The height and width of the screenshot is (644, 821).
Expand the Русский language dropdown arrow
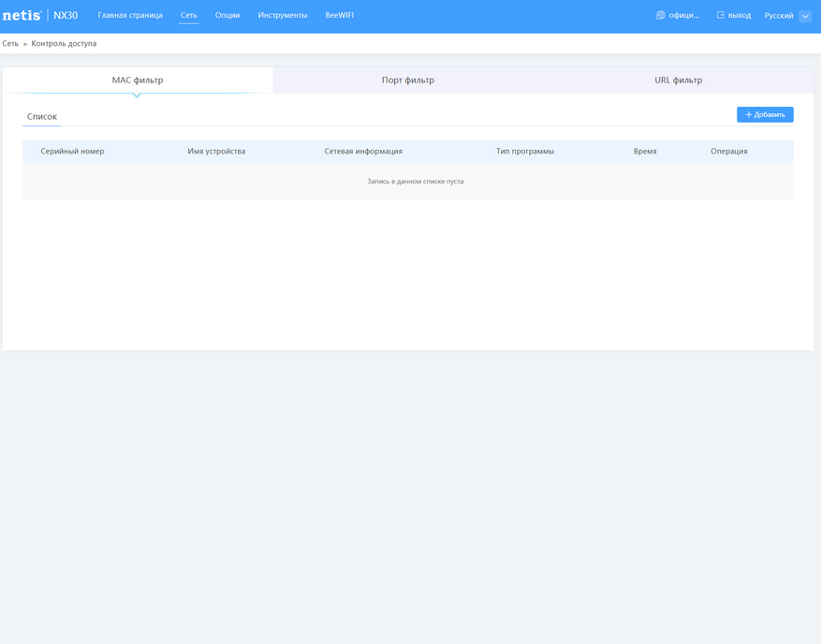point(805,16)
